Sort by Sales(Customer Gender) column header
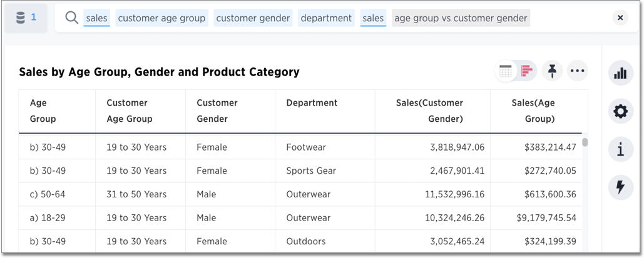The height and width of the screenshot is (258, 644). pos(429,111)
